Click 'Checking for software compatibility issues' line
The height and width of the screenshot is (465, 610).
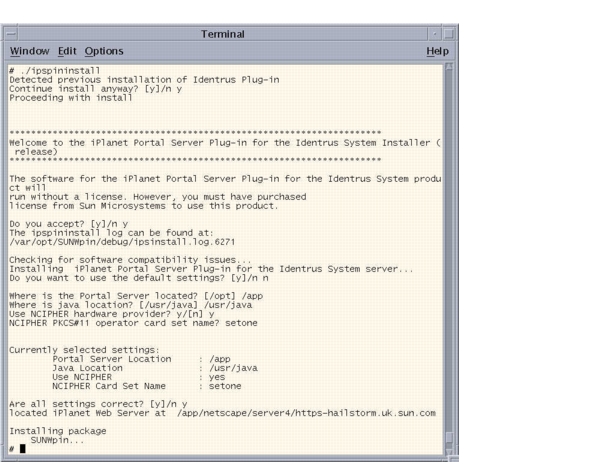pyautogui.click(x=130, y=260)
